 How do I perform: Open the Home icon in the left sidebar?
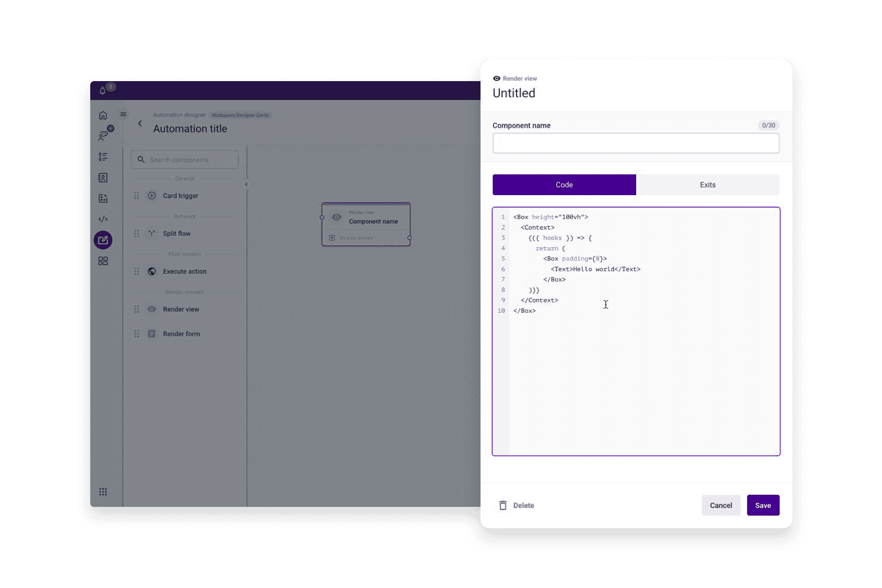pyautogui.click(x=103, y=115)
